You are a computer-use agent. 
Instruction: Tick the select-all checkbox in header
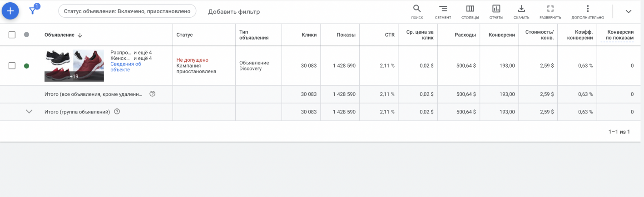12,34
